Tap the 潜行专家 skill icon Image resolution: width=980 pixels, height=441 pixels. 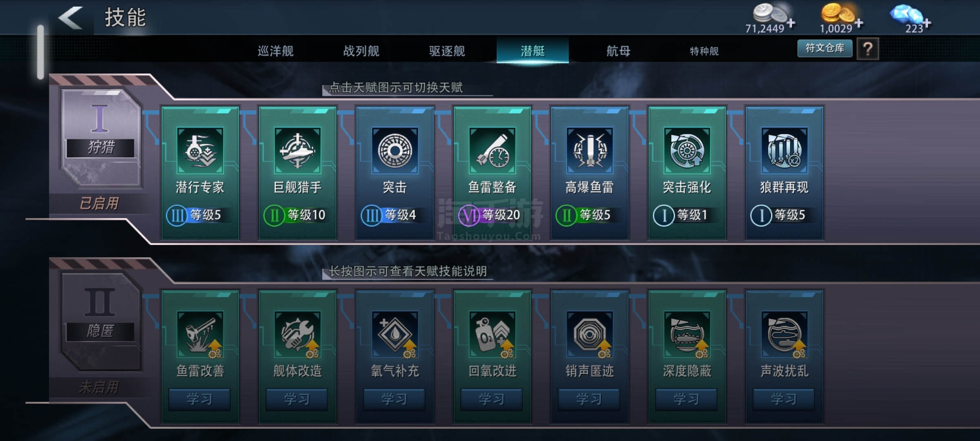tap(200, 151)
